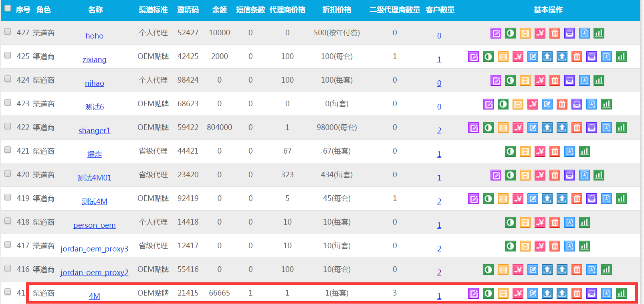
Task: Toggle the green half-circle icon for 测试4M01
Action: 510,175
